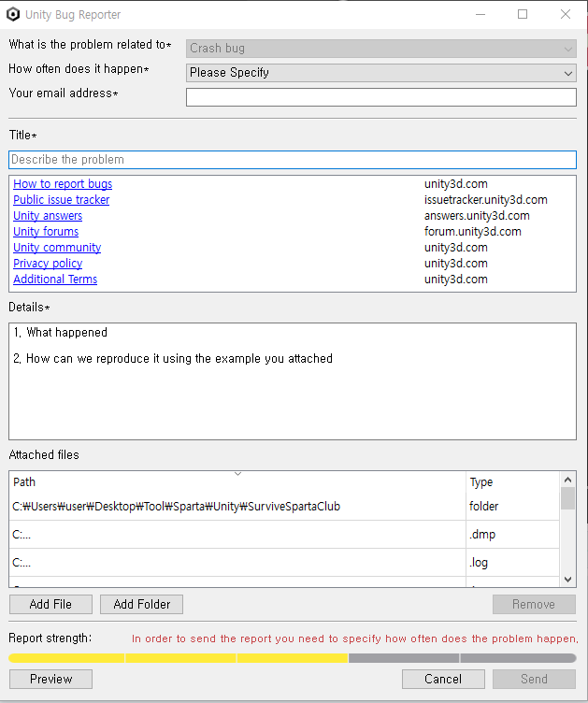Viewport: 588px width, 703px height.
Task: Click the Title 'Describe the problem' field
Action: click(x=293, y=160)
